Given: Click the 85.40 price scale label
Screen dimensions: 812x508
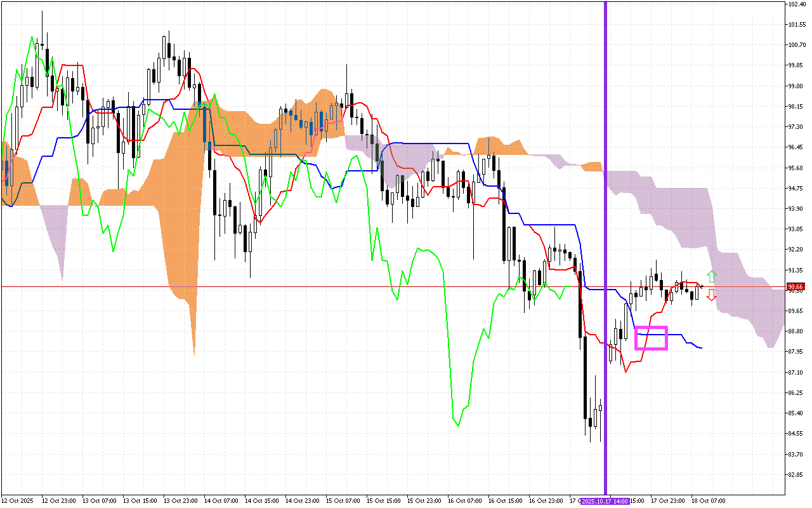Looking at the screenshot, I should tap(797, 413).
